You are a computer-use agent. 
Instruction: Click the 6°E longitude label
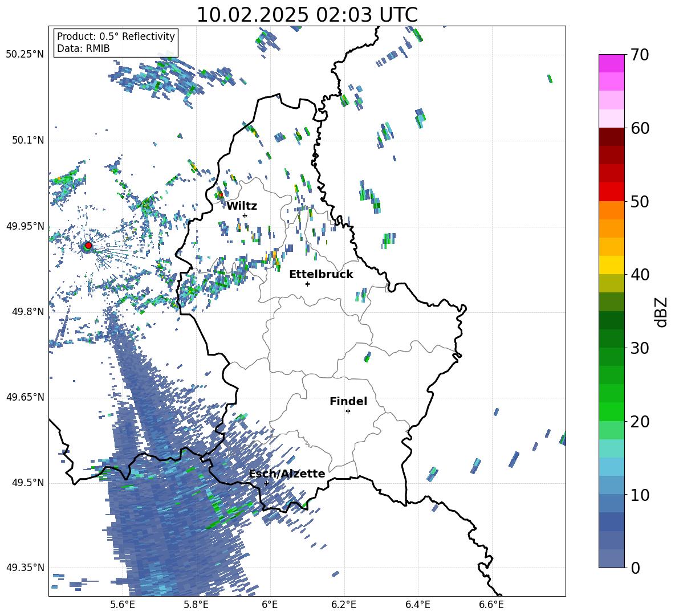270,605
